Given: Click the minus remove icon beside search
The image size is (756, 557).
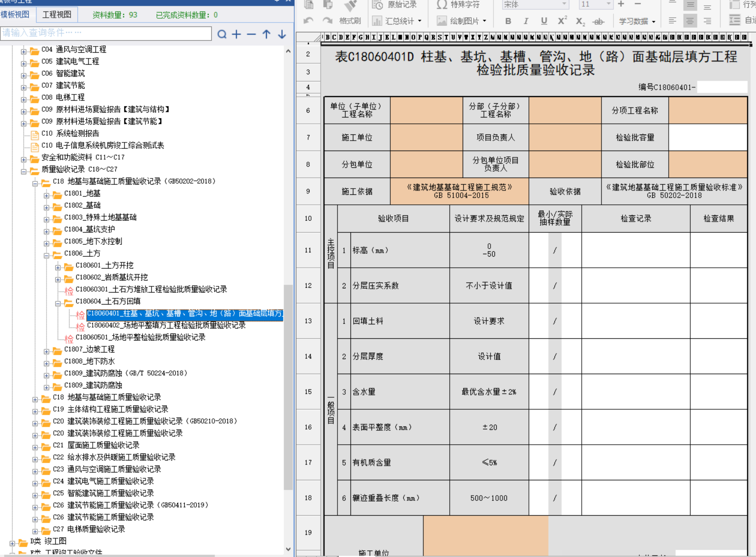Looking at the screenshot, I should [252, 34].
